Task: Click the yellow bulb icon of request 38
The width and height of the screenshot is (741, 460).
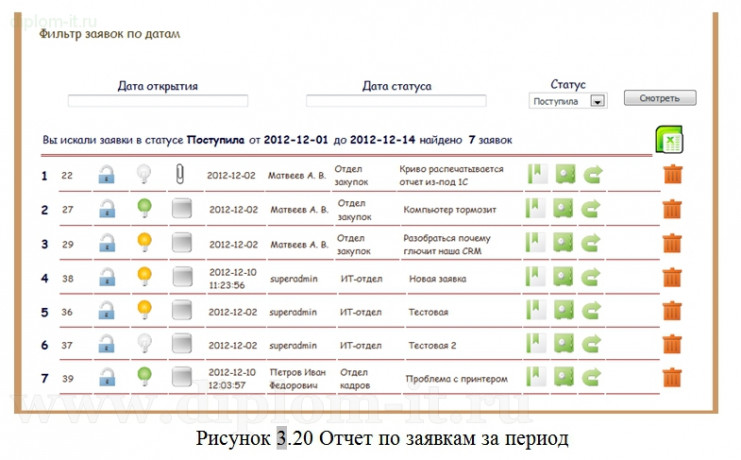Action: (x=144, y=277)
